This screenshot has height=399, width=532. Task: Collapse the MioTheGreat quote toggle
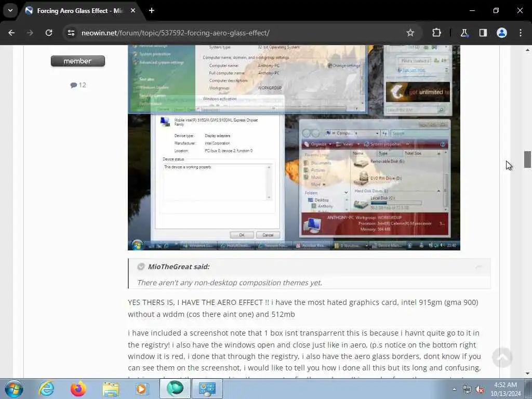[141, 267]
